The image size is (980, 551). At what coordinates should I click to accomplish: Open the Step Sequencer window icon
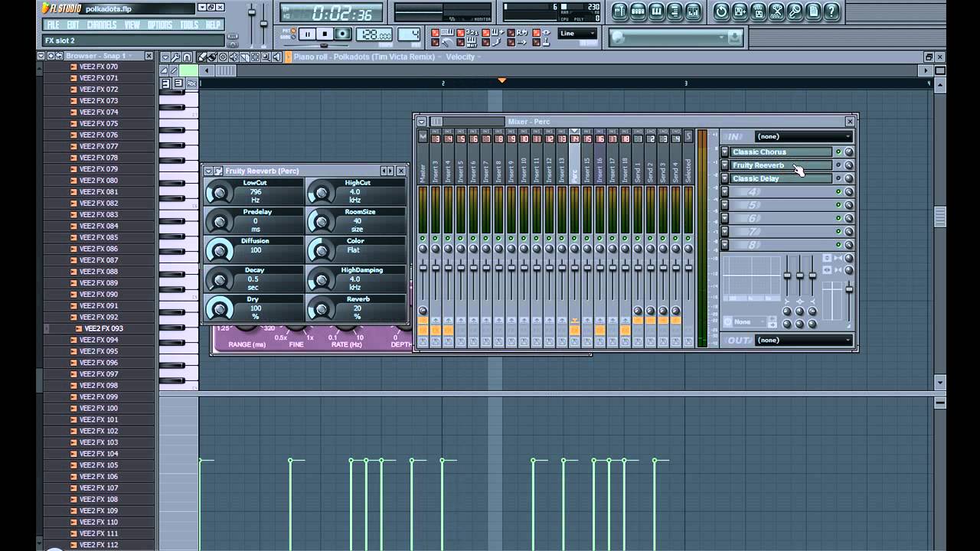pos(638,11)
